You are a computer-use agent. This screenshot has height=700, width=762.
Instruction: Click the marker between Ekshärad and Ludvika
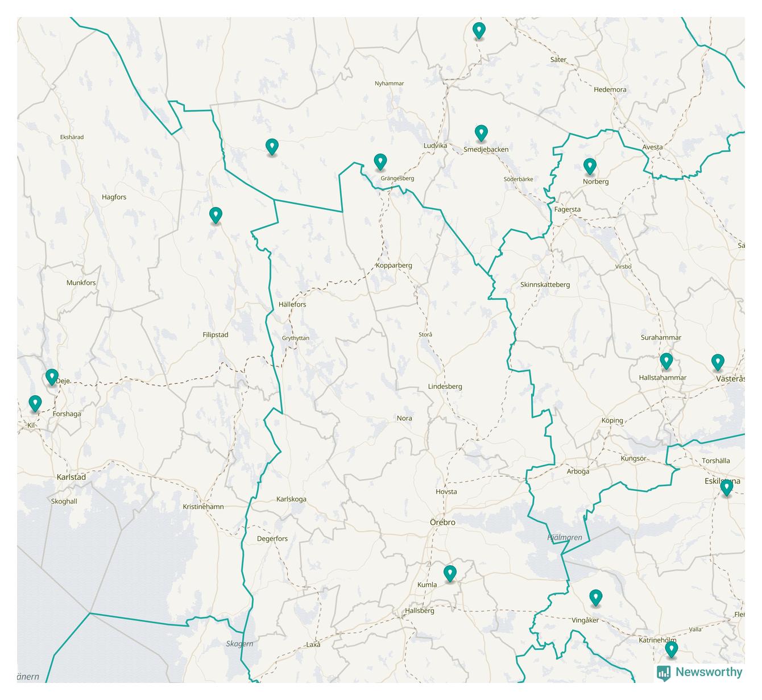(x=272, y=146)
